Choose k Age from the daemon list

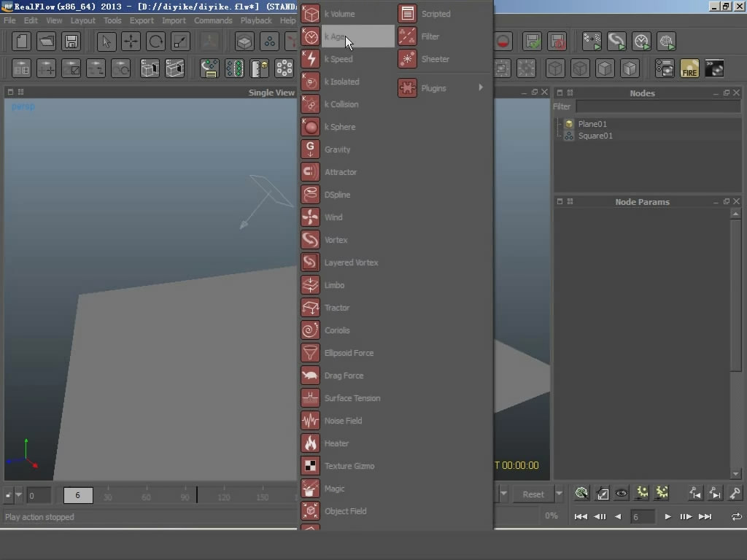coord(347,36)
